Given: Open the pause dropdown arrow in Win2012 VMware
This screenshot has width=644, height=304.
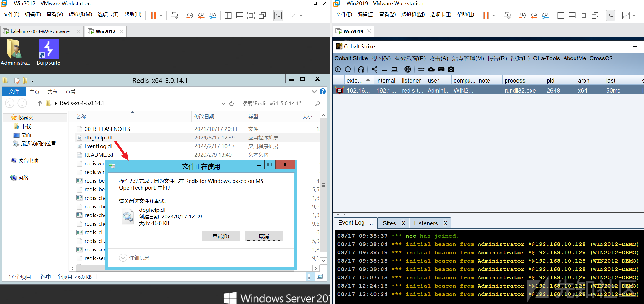Looking at the screenshot, I should [161, 16].
